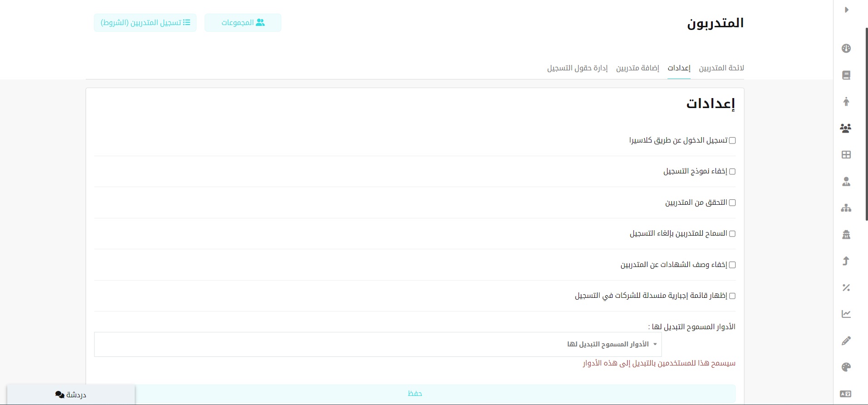Enable تسجيل الدخول عن طريق كلاسيرا checkbox
868x405 pixels.
(x=732, y=141)
